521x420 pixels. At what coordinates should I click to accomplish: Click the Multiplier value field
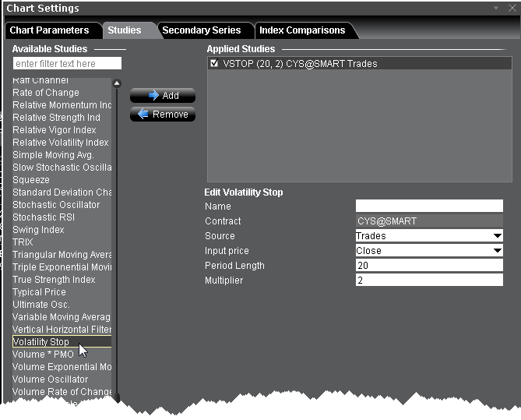tap(429, 281)
